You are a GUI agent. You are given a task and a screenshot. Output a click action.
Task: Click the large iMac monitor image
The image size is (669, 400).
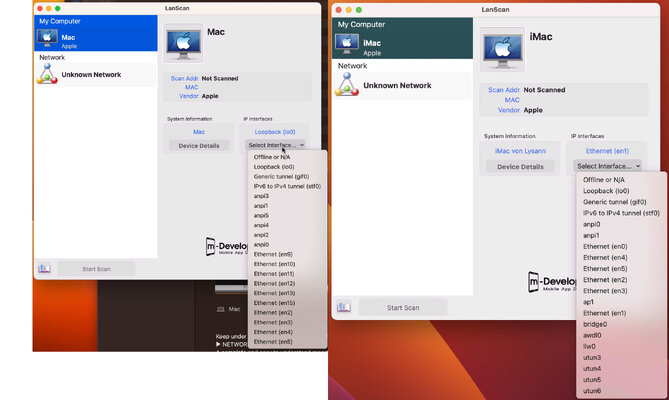coord(502,49)
